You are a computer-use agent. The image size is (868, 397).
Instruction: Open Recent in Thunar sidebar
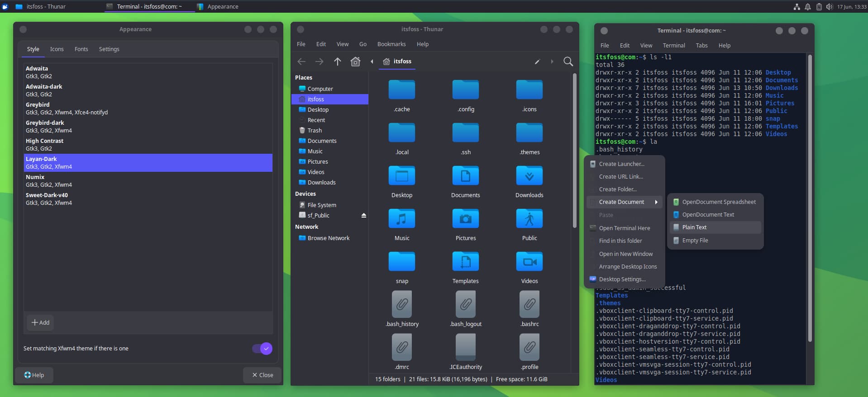point(330,120)
